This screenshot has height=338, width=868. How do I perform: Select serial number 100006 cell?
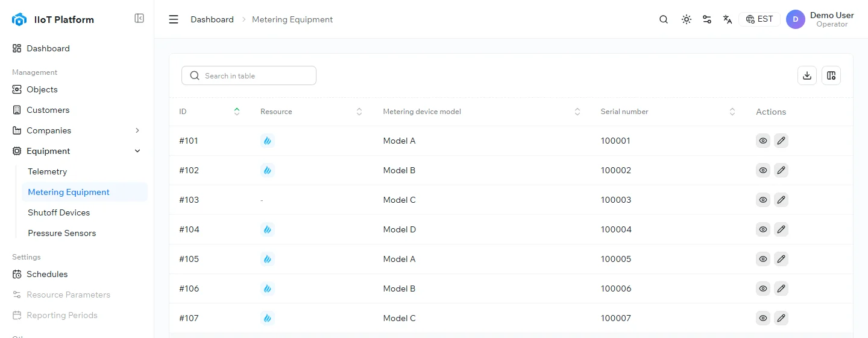tap(615, 289)
